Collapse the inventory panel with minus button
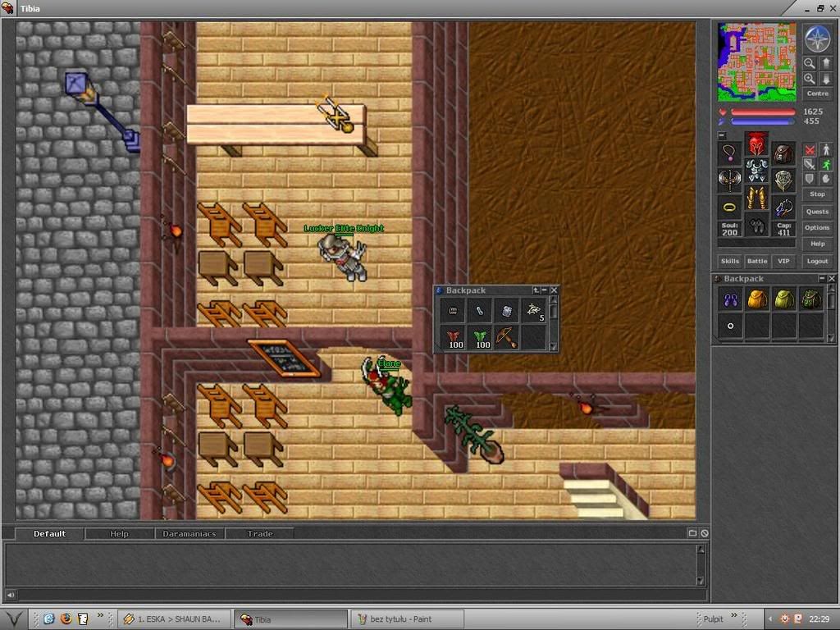This screenshot has width=840, height=630. (x=722, y=136)
